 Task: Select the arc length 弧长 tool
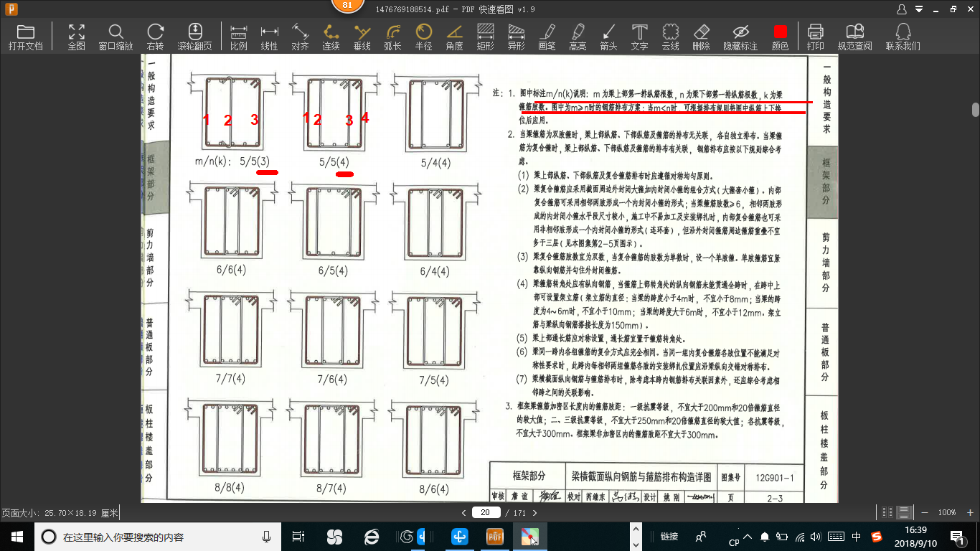click(392, 37)
